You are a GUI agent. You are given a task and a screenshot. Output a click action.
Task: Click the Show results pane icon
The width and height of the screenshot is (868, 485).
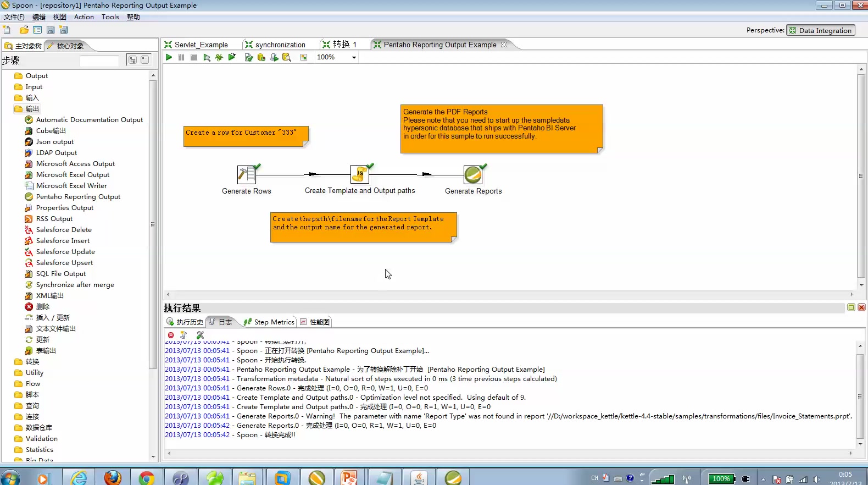click(304, 57)
